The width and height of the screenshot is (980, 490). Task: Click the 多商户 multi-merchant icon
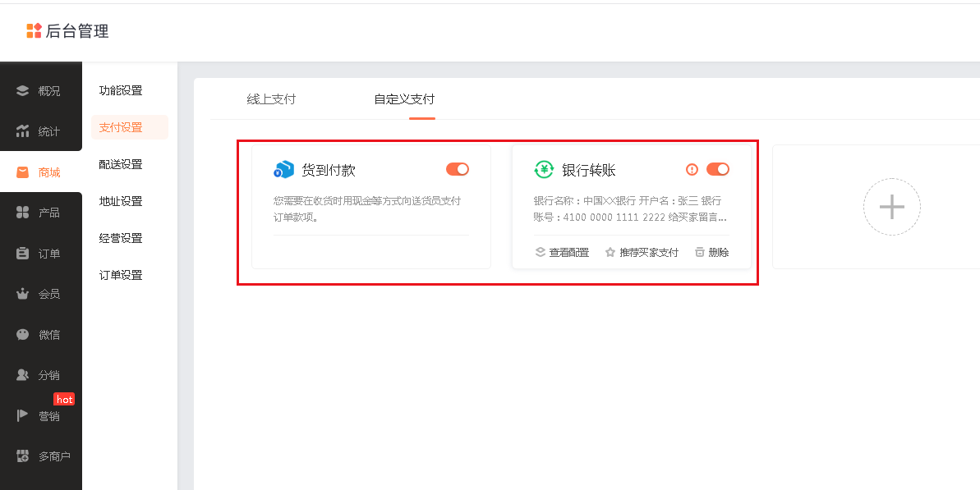click(23, 456)
